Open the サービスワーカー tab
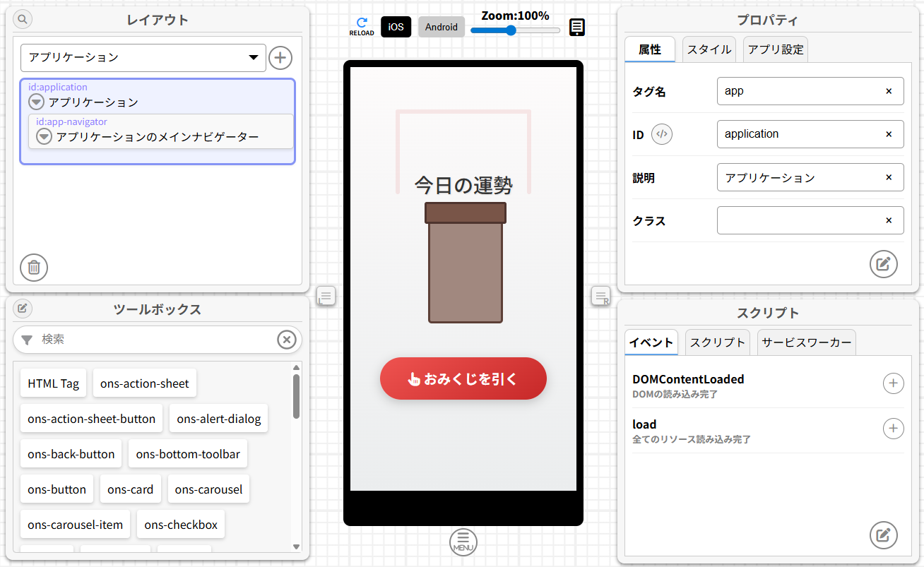Image resolution: width=924 pixels, height=567 pixels. (x=806, y=342)
